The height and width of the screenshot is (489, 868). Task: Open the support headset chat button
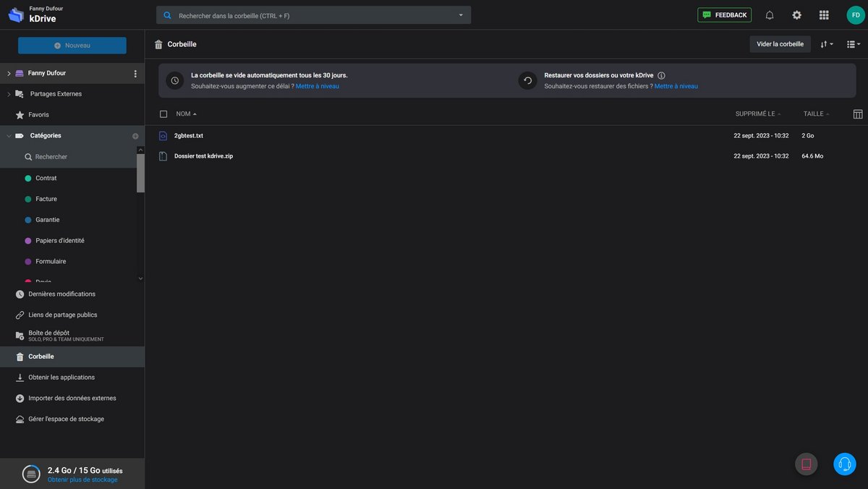coord(845,464)
